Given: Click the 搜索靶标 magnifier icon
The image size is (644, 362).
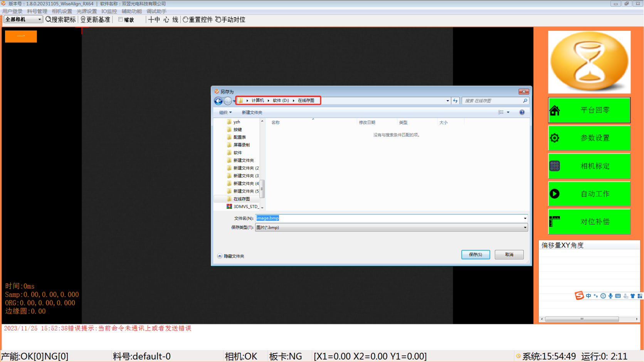Looking at the screenshot, I should [49, 19].
